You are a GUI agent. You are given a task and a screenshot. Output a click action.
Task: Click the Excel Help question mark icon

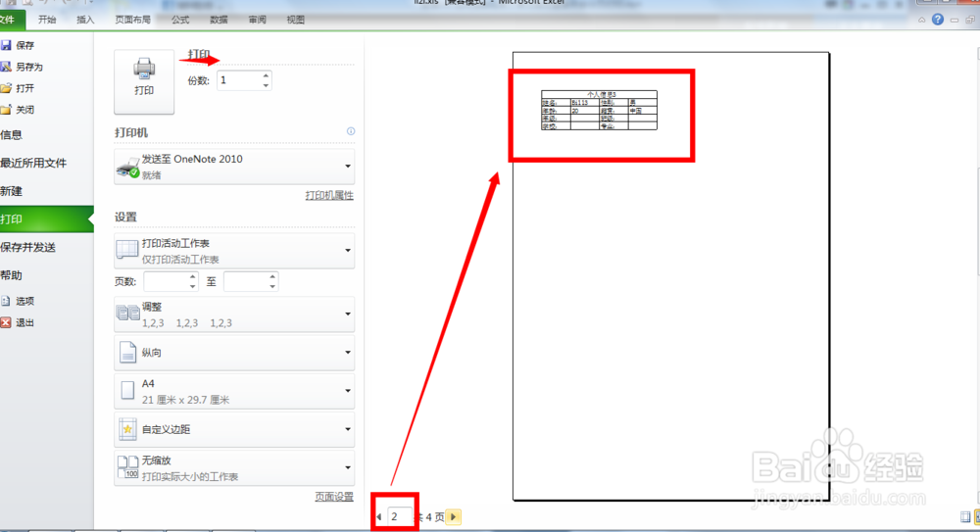pos(938,20)
